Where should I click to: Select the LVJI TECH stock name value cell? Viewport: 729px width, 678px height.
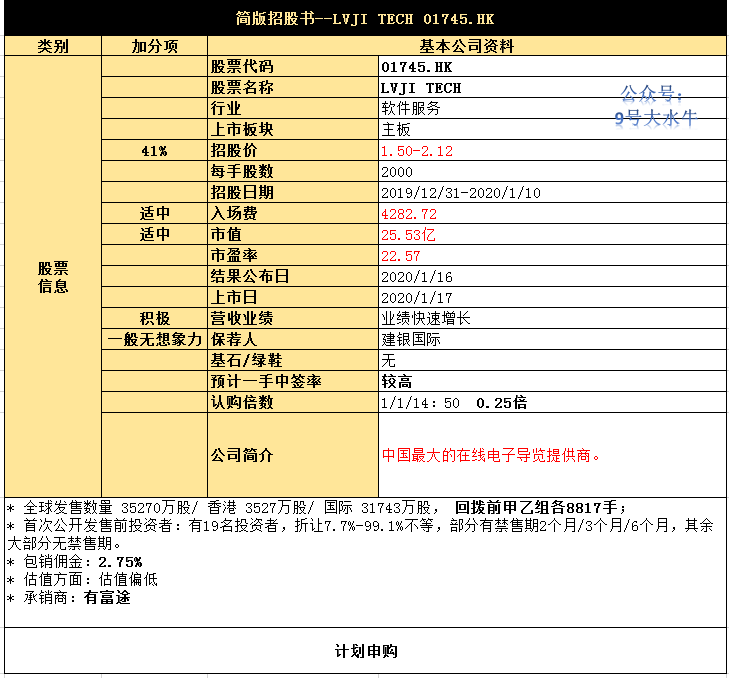(552, 87)
